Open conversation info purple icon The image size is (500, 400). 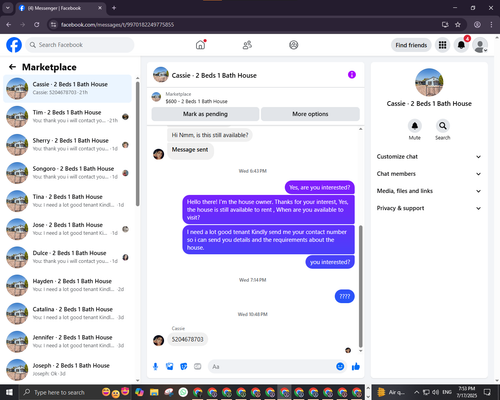click(x=352, y=75)
